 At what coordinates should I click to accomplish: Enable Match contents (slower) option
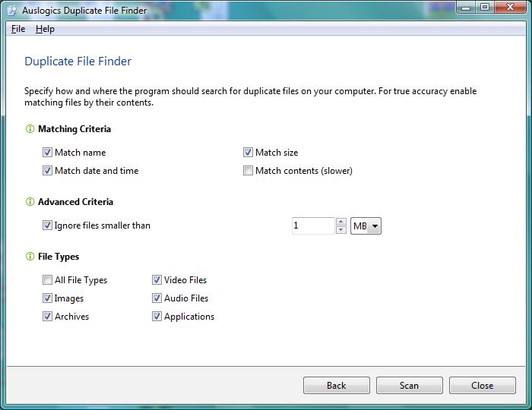[249, 171]
